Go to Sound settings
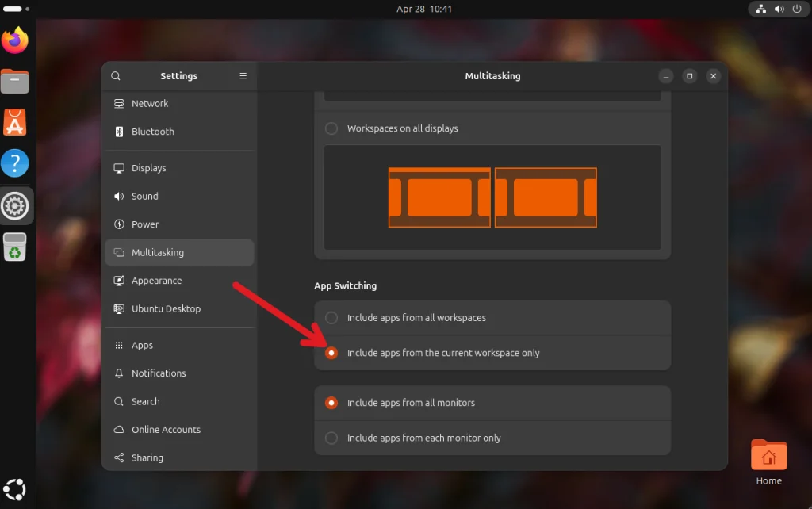This screenshot has width=812, height=509. coord(180,197)
